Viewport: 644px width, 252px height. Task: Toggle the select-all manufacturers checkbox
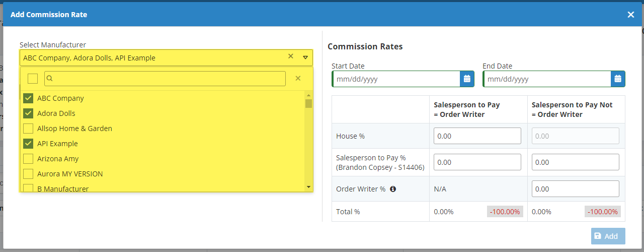(33, 79)
